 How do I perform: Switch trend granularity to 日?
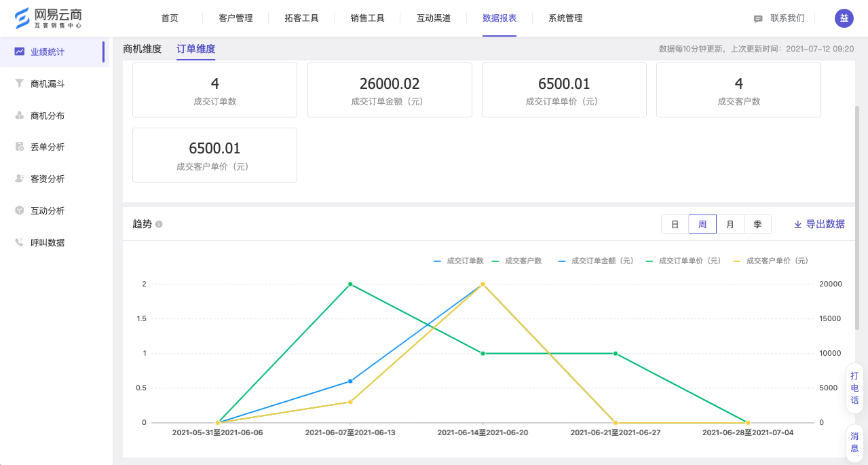pyautogui.click(x=675, y=224)
